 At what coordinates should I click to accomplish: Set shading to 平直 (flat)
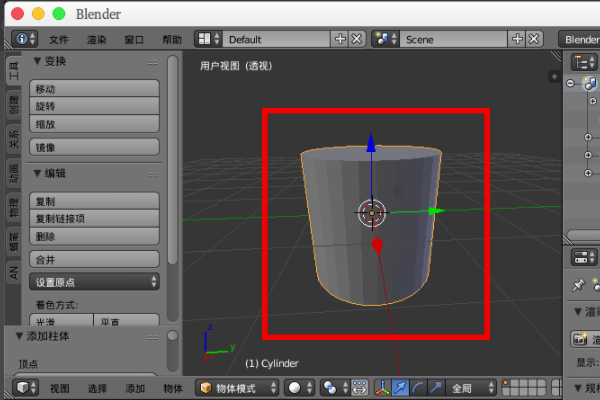coord(126,321)
